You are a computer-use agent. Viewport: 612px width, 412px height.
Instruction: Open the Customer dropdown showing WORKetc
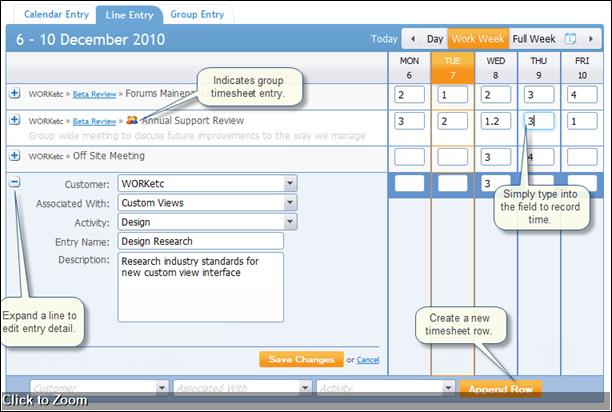[x=290, y=184]
